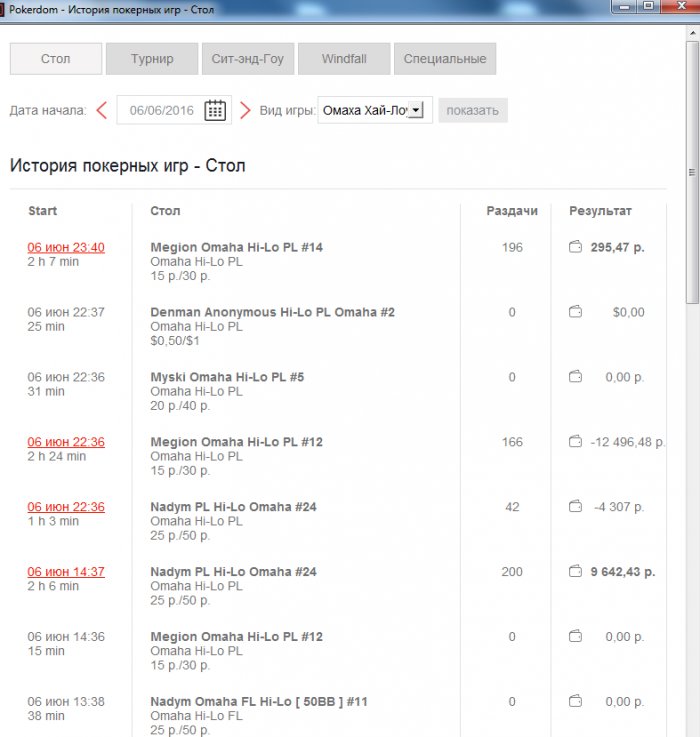Select the Специальные tab
The width and height of the screenshot is (700, 737).
(x=445, y=59)
